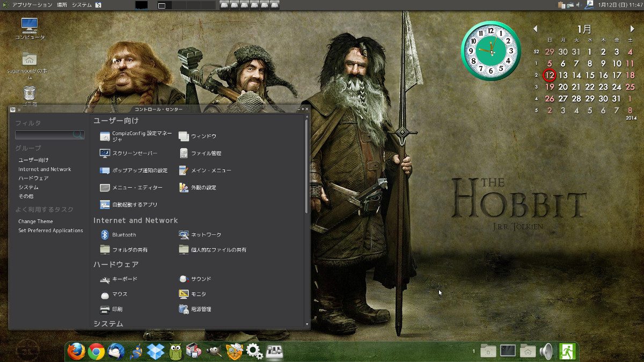Open the ゴミ箱 trash icon on desktop
This screenshot has width=644, height=362.
(30, 95)
